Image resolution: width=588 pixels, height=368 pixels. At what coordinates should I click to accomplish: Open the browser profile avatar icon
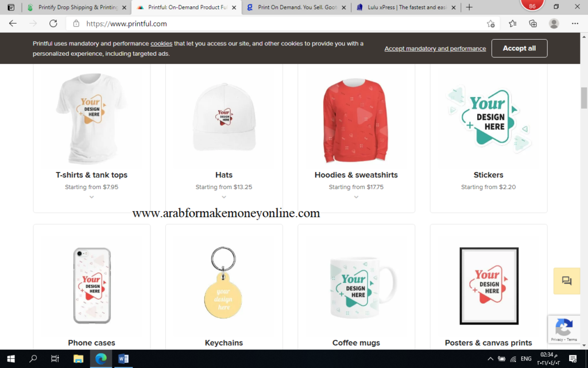(x=554, y=24)
